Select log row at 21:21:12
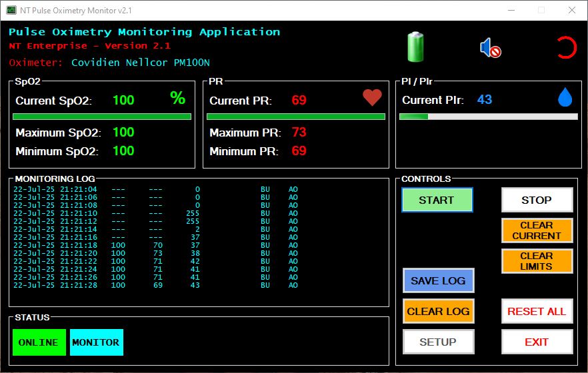Screen dimensions: 588x373 click(155, 221)
